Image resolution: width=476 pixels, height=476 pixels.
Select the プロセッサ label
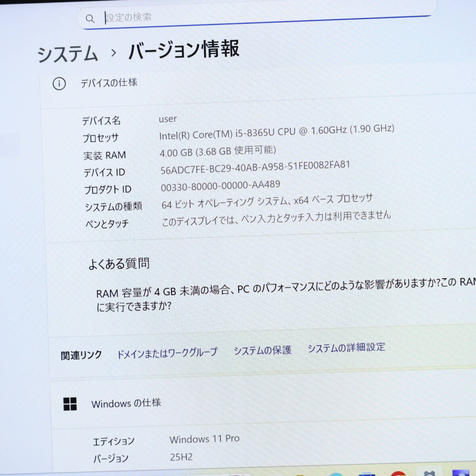pos(101,138)
